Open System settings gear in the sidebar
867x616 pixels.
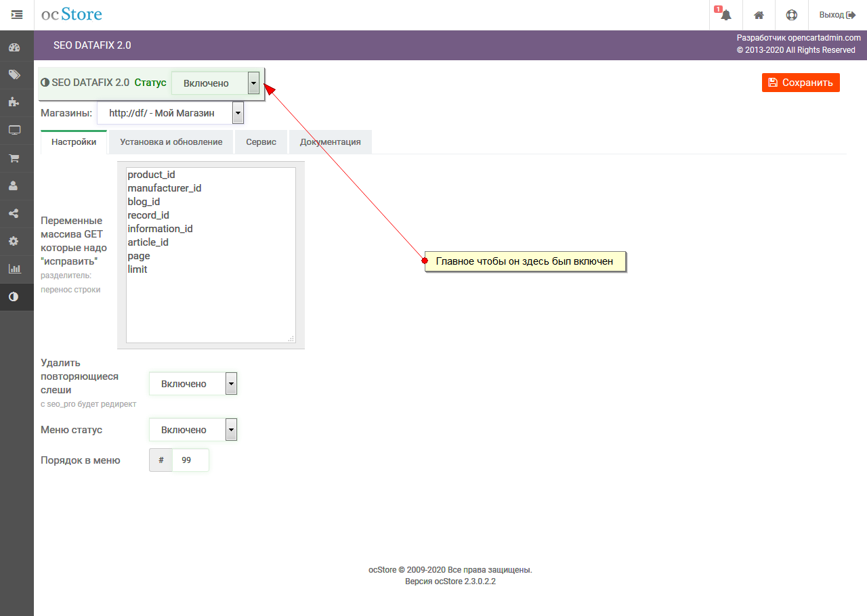[14, 242]
